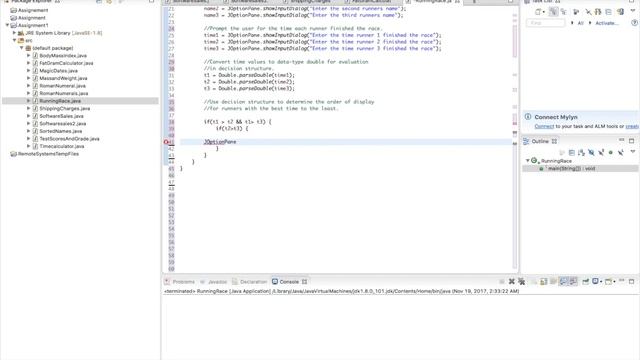Click JOptionPane text on line 41

point(220,142)
